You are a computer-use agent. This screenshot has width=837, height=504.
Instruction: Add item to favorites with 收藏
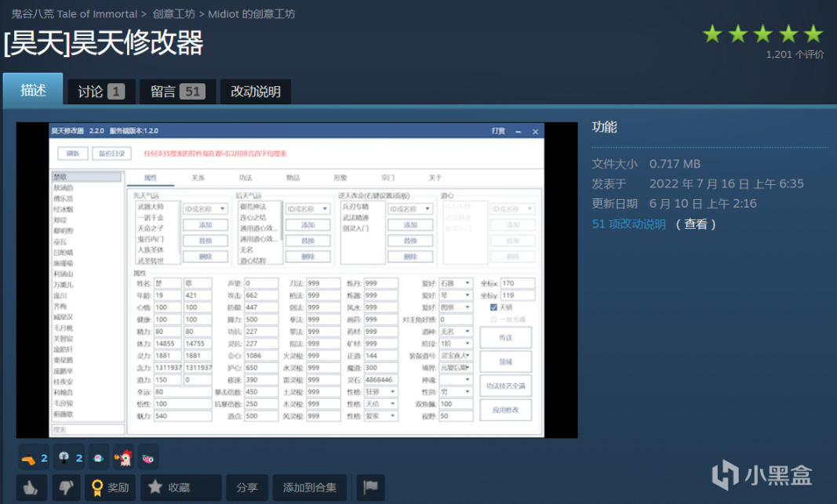(x=181, y=487)
